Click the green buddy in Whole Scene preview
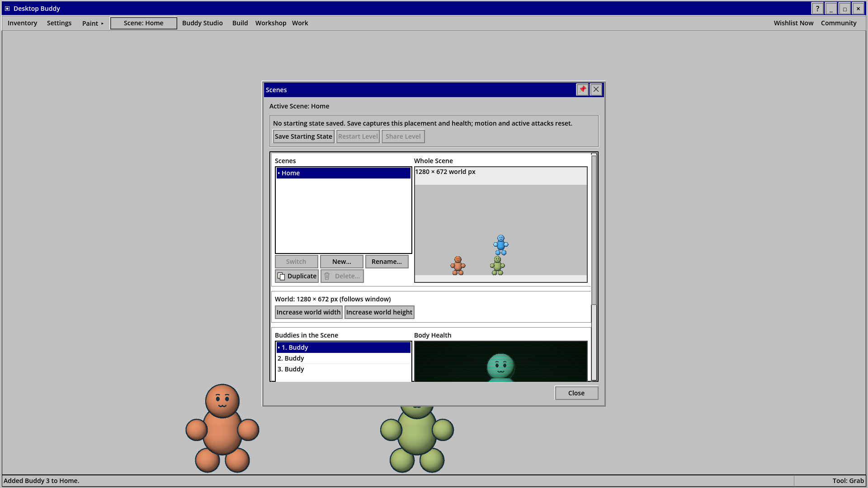The image size is (868, 488). click(497, 266)
